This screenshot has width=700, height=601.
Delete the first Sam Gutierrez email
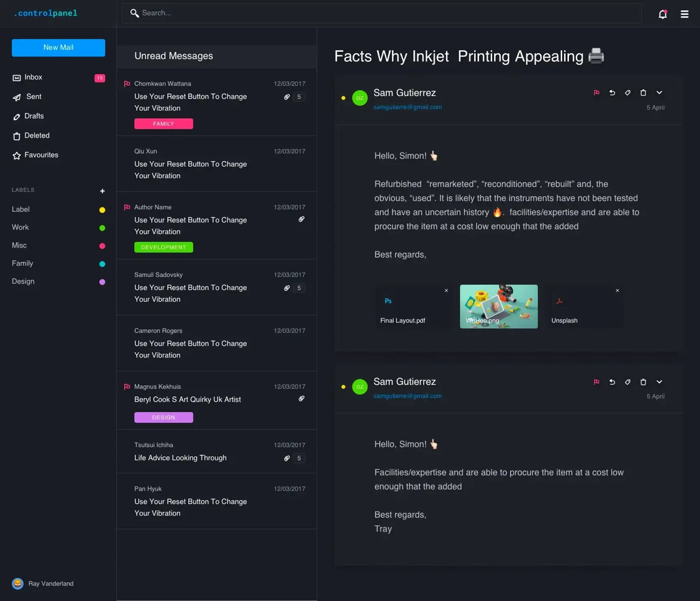tap(643, 93)
